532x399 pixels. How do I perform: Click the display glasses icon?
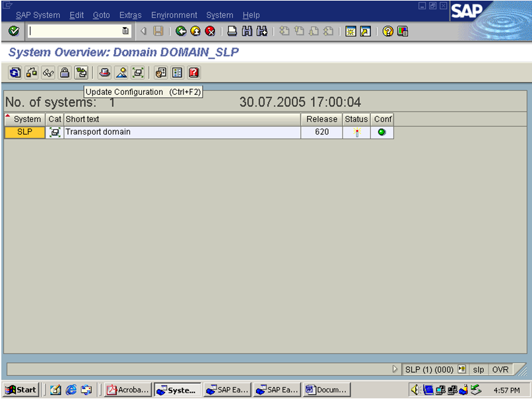click(48, 73)
